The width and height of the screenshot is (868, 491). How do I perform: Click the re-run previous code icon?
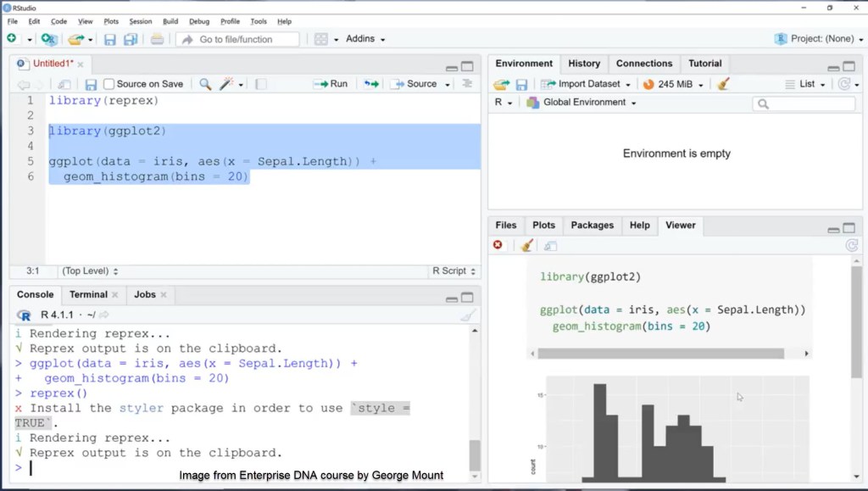[x=370, y=84]
